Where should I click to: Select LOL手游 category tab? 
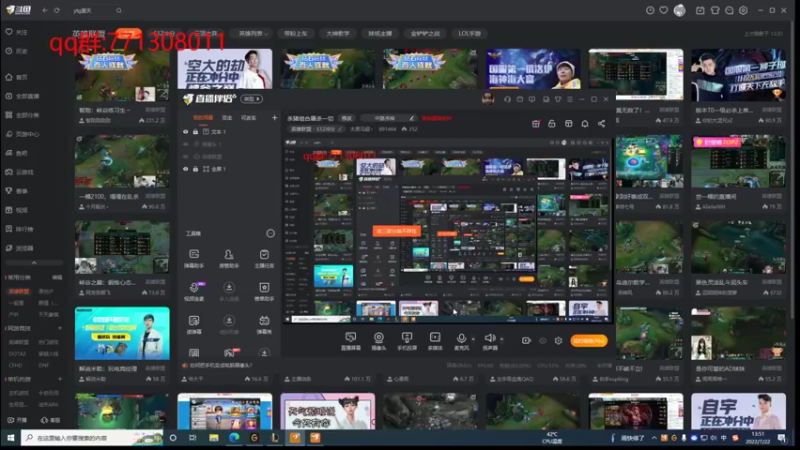(469, 33)
